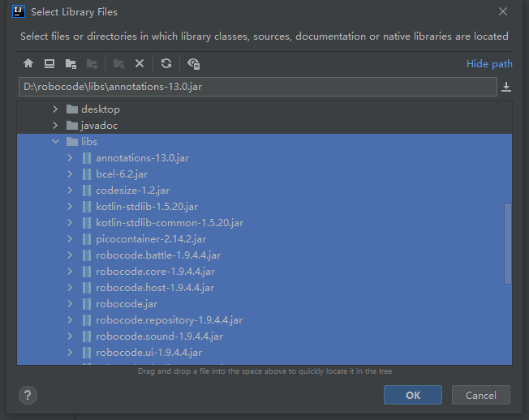Image resolution: width=529 pixels, height=420 pixels.
Task: Click the Module directory toolbar icon
Action: [92, 63]
